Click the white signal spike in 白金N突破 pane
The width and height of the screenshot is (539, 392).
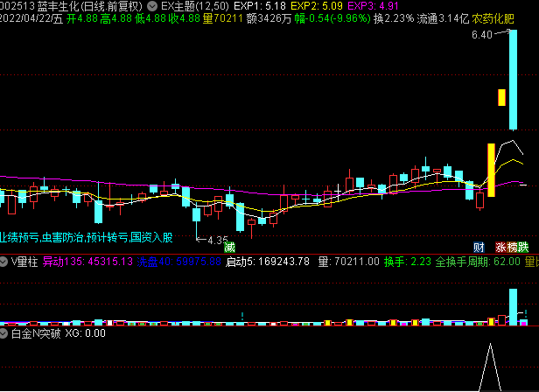click(x=490, y=367)
